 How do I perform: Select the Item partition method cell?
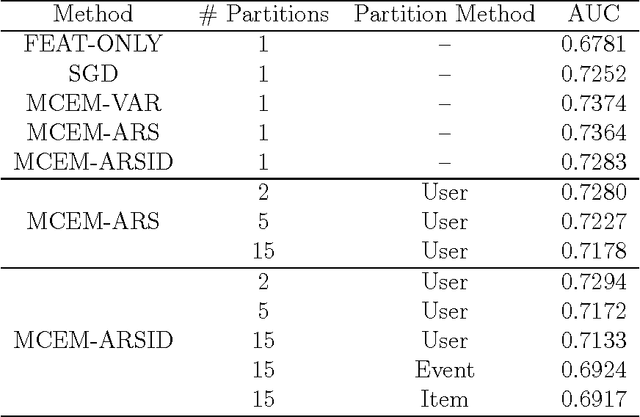(x=445, y=400)
